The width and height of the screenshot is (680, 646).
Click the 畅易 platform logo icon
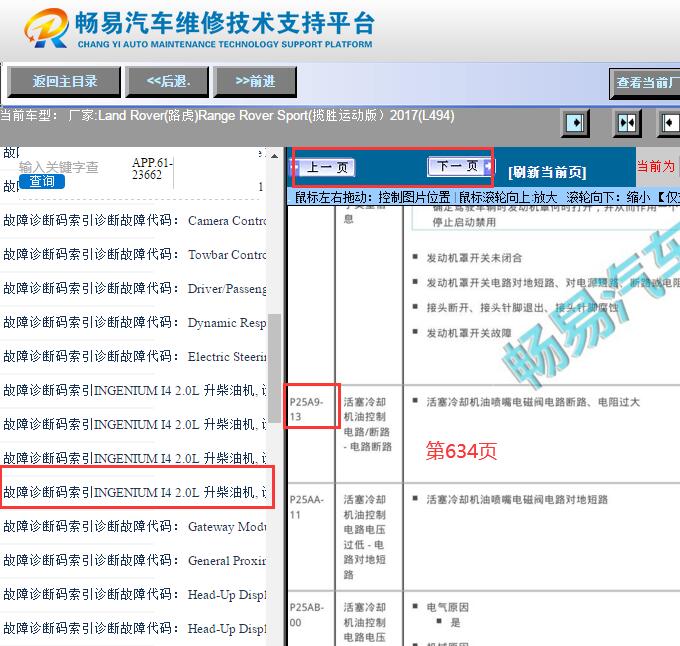click(x=47, y=28)
